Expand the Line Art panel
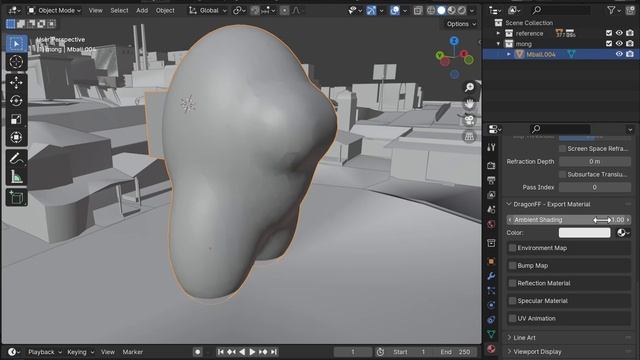 [509, 338]
